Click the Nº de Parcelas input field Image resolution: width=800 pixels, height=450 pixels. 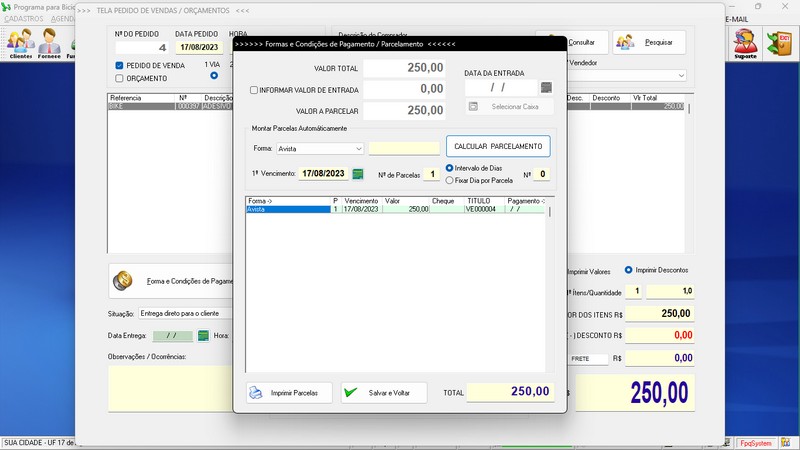(x=431, y=174)
